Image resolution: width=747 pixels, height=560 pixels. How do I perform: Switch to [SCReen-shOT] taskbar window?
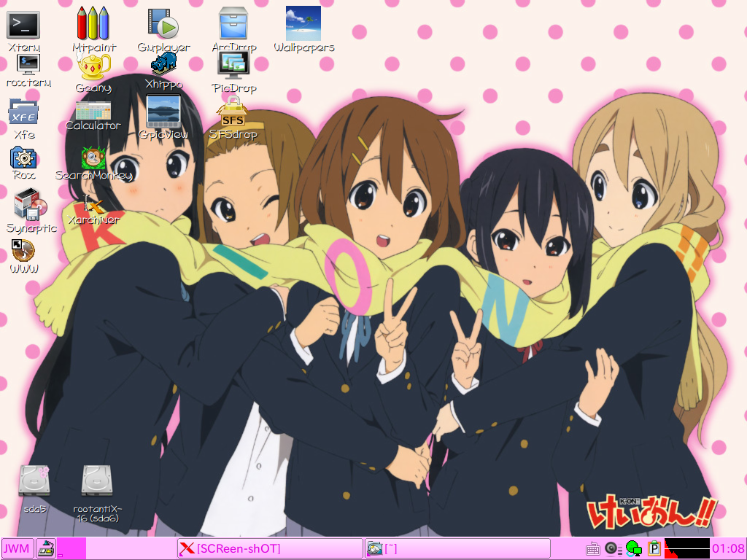(x=270, y=548)
